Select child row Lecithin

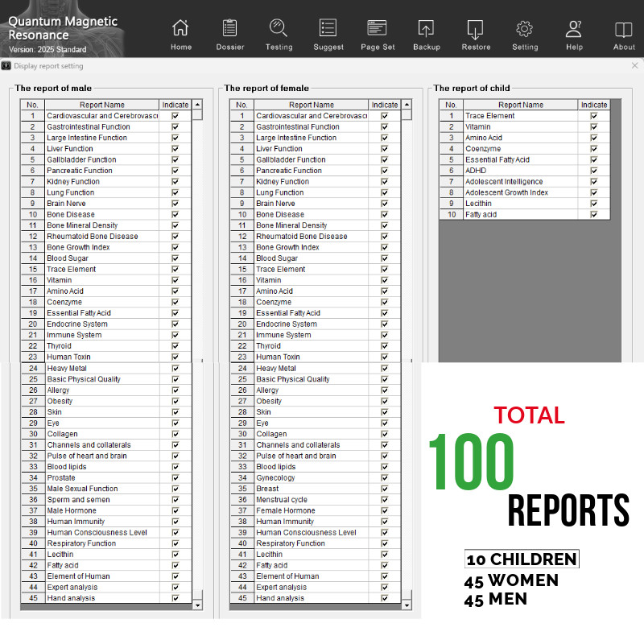point(525,204)
